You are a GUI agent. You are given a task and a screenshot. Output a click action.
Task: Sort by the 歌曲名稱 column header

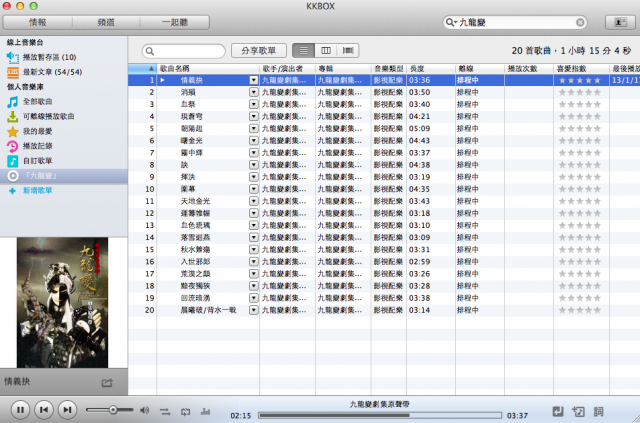(x=208, y=69)
